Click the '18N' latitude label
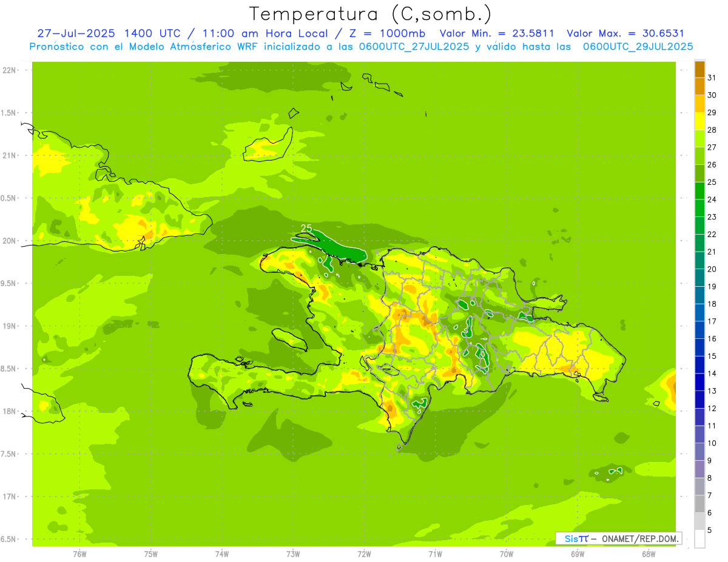 point(9,411)
